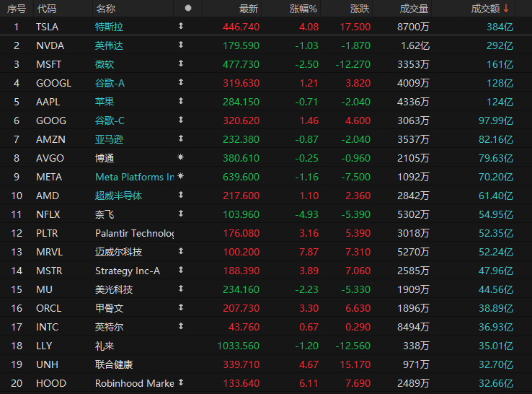Image resolution: width=532 pixels, height=394 pixels.
Task: Open the 谷歌-C stock name link
Action: [x=110, y=121]
